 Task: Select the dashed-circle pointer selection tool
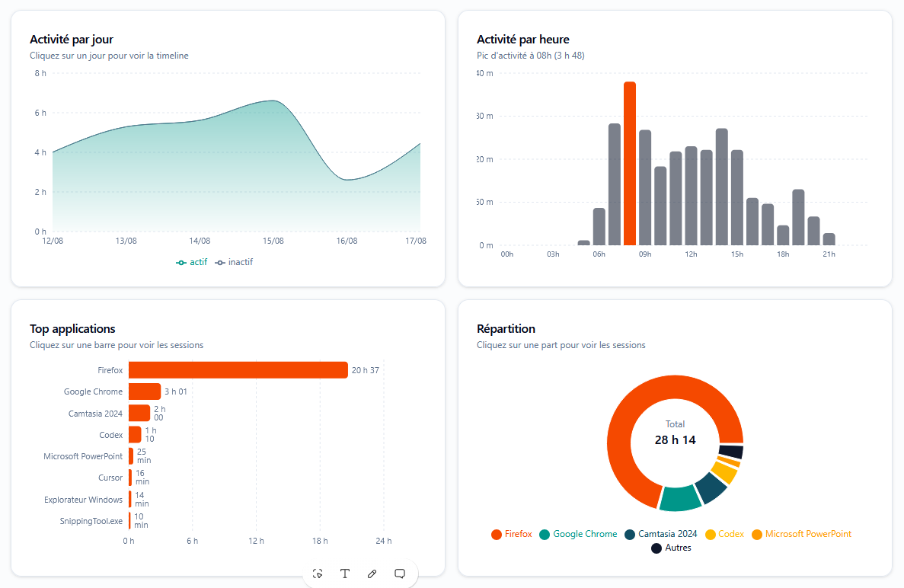tap(318, 574)
